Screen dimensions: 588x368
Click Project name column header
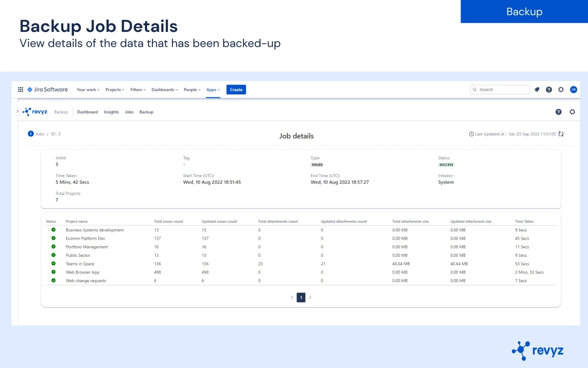(77, 221)
